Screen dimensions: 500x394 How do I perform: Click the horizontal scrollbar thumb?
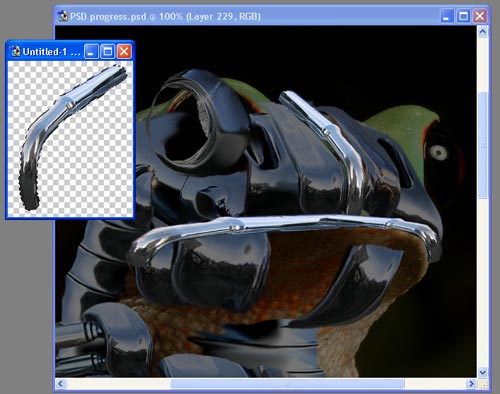click(x=288, y=384)
